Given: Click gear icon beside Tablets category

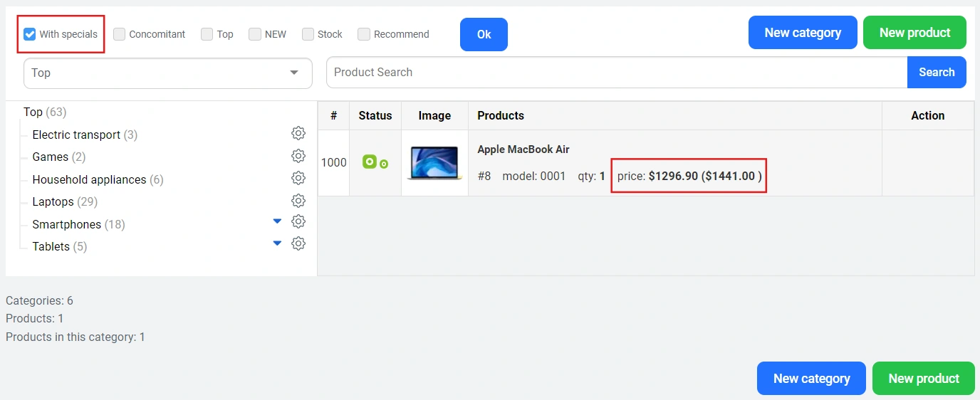Looking at the screenshot, I should tap(298, 243).
